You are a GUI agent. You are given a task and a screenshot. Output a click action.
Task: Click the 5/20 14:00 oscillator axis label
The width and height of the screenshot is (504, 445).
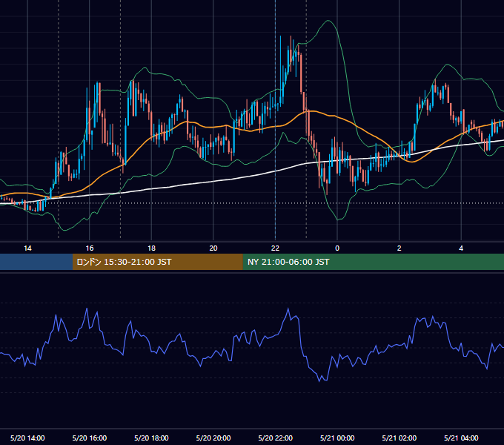(x=27, y=438)
